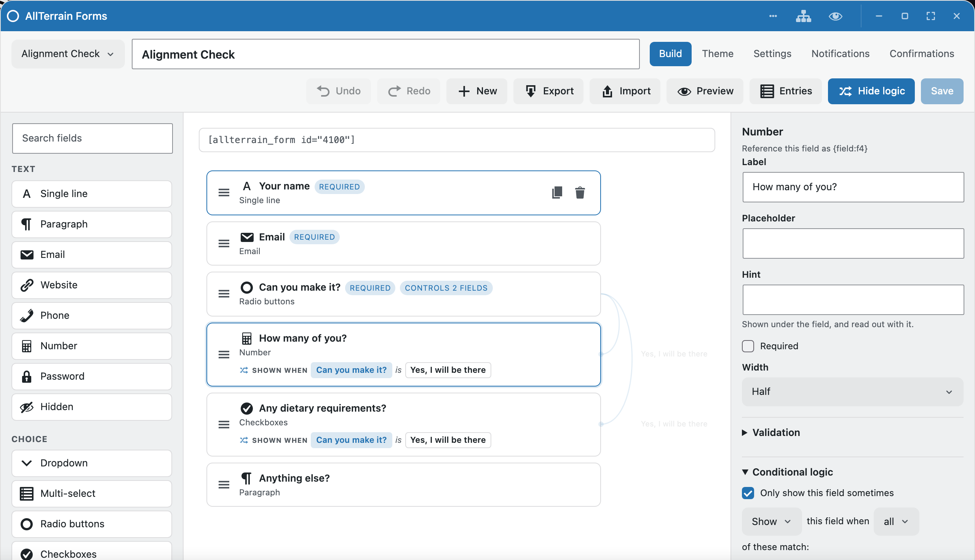The width and height of the screenshot is (975, 560).
Task: Open the Notifications tab
Action: coord(840,54)
